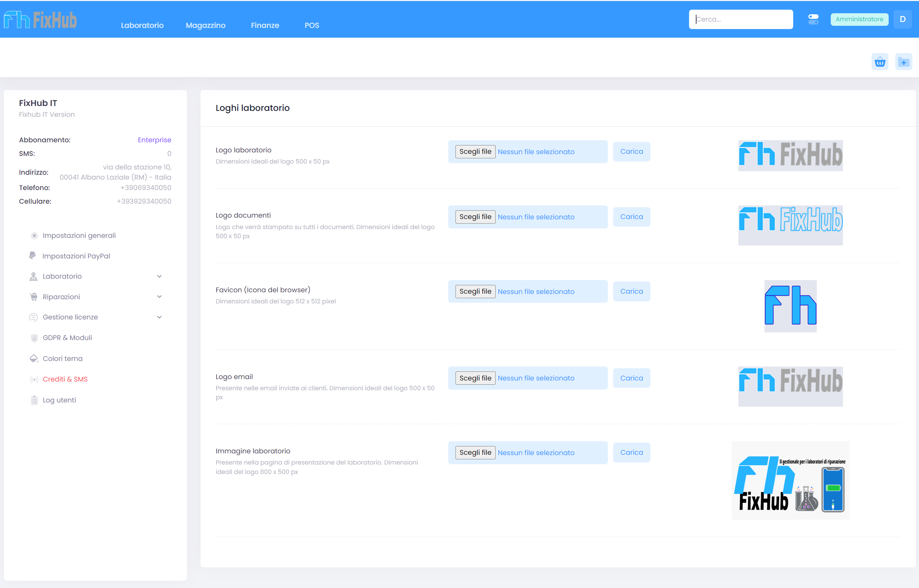Open Magazzino top menu
Screen dimensions: 919x588
(205, 25)
